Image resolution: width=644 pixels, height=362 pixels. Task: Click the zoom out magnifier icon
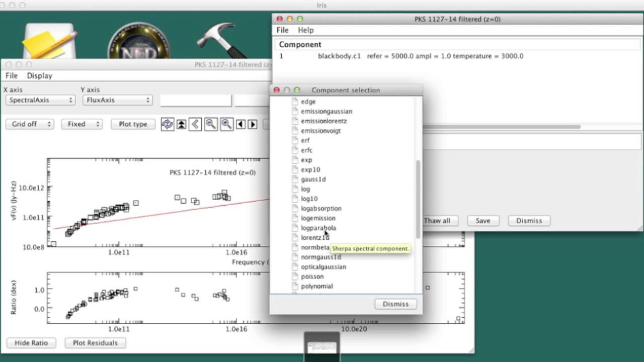tap(211, 124)
